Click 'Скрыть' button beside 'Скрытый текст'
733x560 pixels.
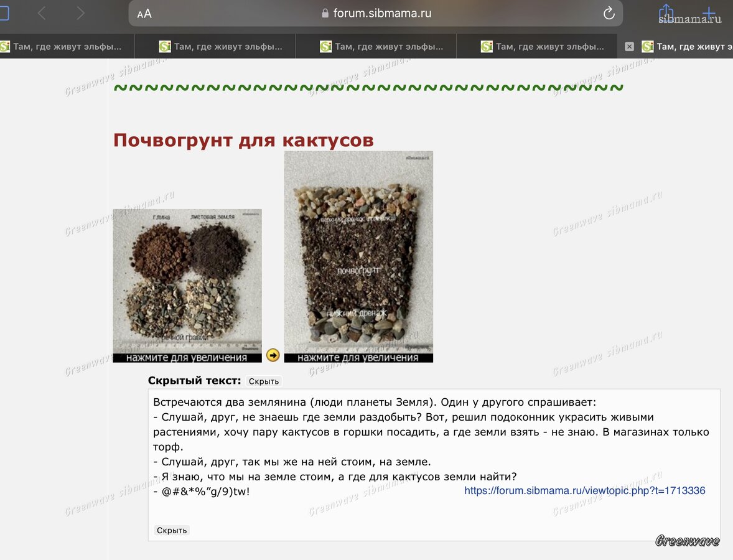pos(264,381)
